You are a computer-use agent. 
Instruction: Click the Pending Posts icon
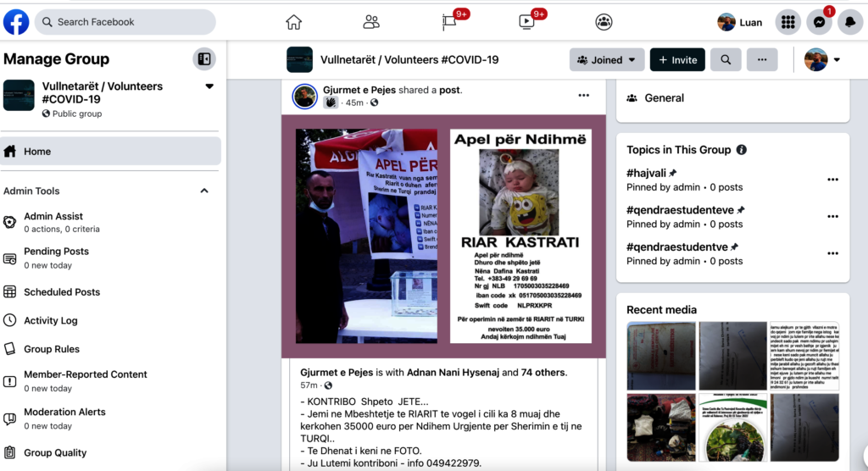tap(9, 258)
